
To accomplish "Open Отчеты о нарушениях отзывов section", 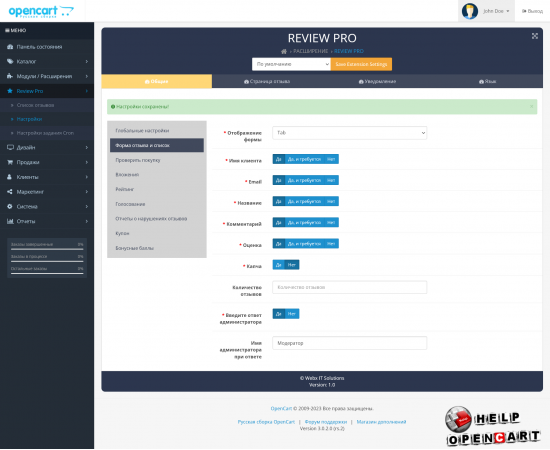I will (157, 219).
